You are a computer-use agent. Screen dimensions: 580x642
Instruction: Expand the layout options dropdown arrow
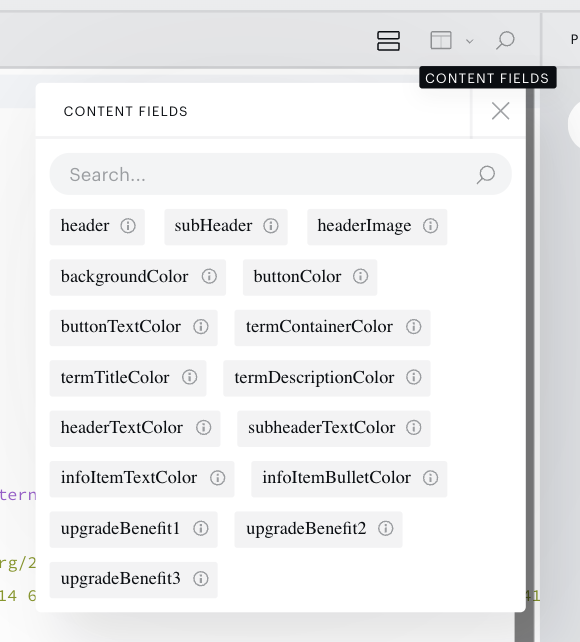pos(469,41)
